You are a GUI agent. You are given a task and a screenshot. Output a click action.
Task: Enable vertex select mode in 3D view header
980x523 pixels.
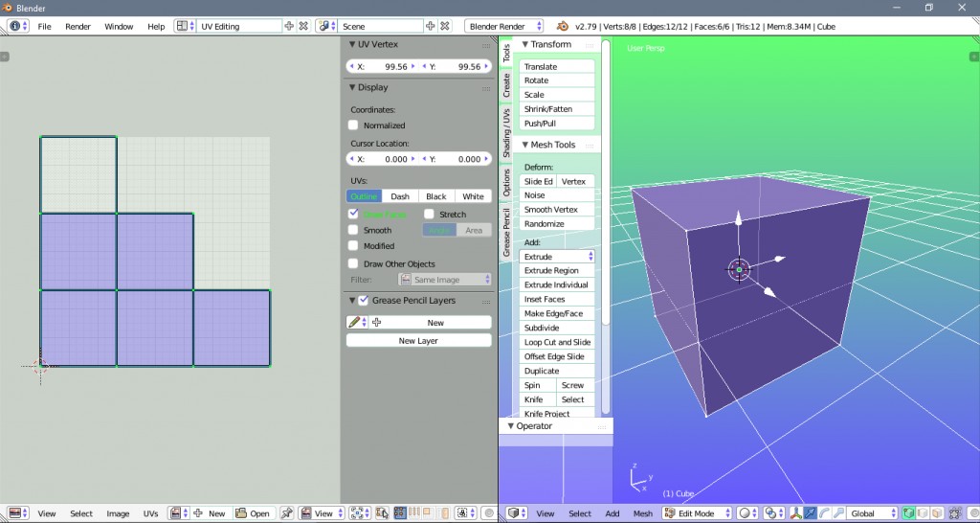(x=908, y=513)
